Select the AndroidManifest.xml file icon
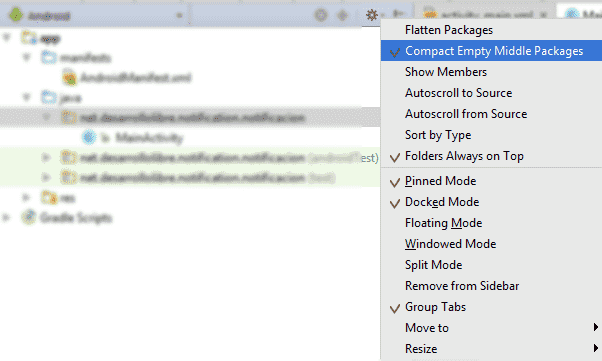The width and height of the screenshot is (602, 361). coord(69,78)
